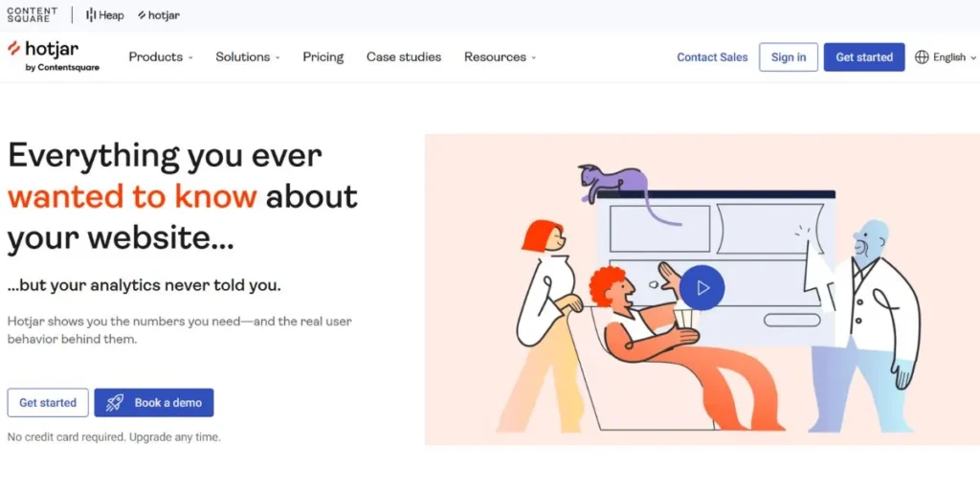Click the 'wanted to know' orange heading text

[x=132, y=196]
